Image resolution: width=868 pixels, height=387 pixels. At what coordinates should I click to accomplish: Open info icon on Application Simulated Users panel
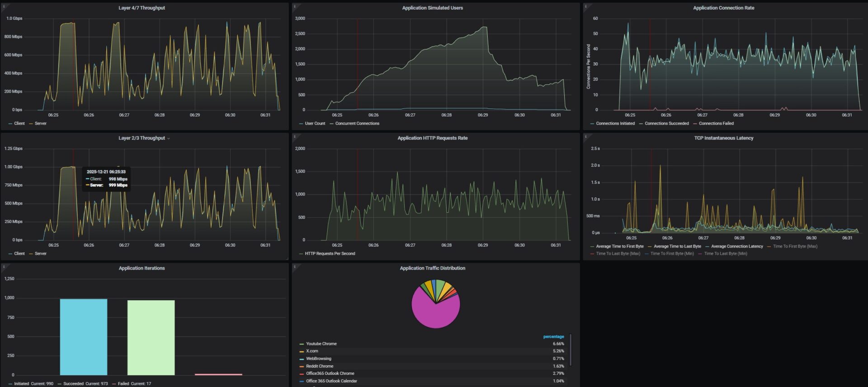point(295,6)
